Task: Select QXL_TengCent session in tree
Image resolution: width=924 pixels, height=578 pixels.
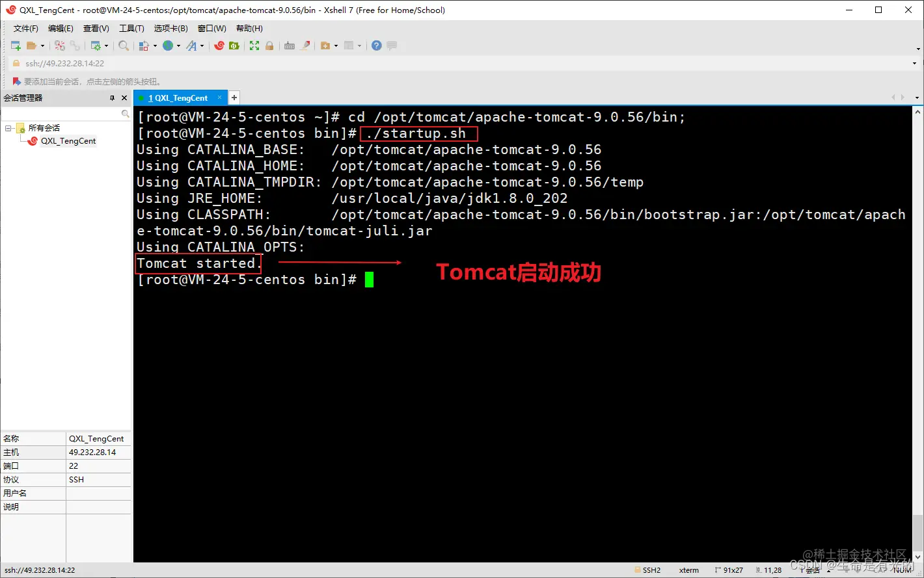Action: [68, 141]
